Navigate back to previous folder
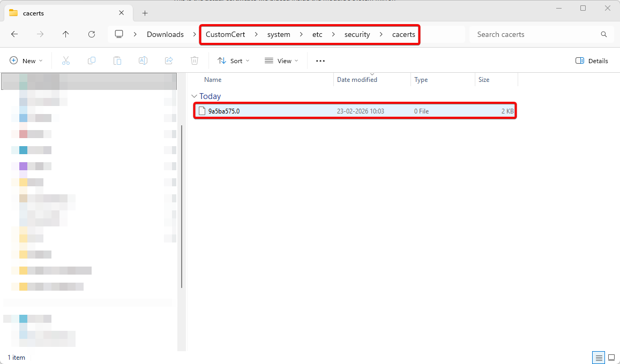This screenshot has height=364, width=620. [x=14, y=34]
